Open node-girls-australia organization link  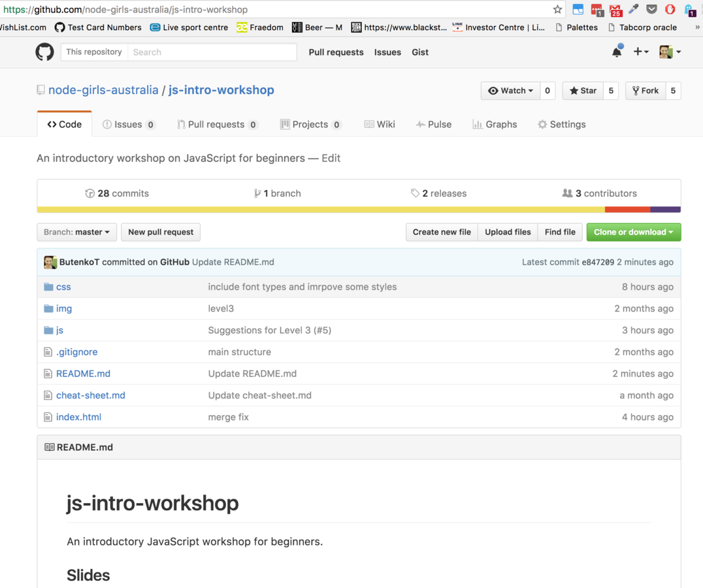103,90
